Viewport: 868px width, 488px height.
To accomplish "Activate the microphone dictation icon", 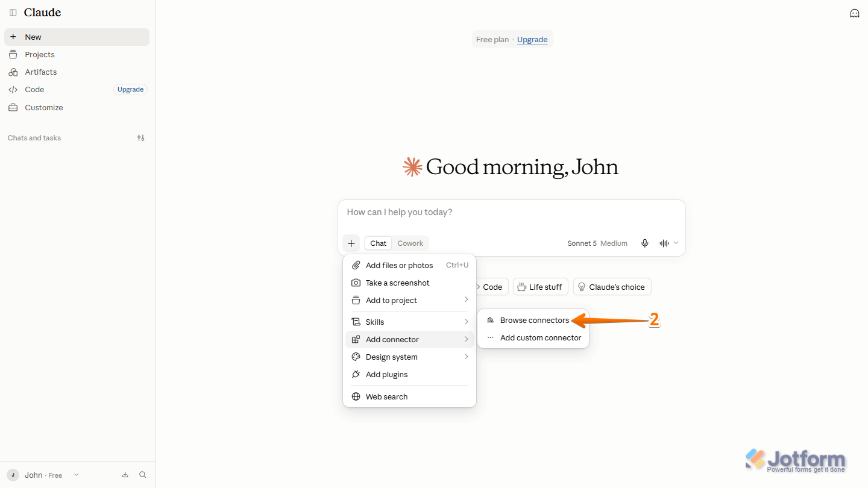I will click(x=645, y=243).
